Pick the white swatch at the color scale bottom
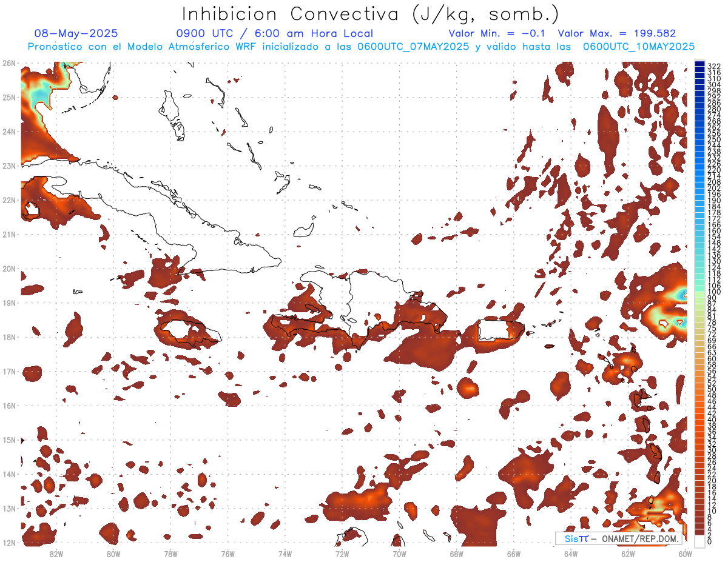Image resolution: width=728 pixels, height=562 pixels. 699,541
